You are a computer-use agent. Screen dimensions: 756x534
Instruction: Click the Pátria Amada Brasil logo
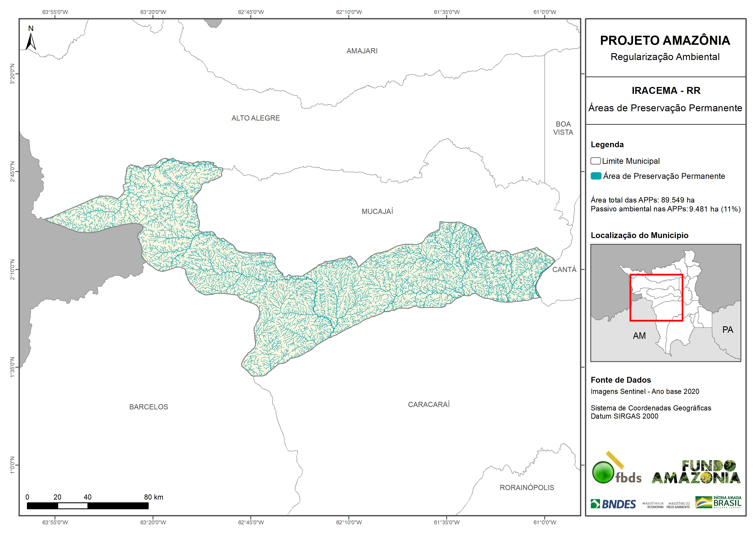[718, 502]
